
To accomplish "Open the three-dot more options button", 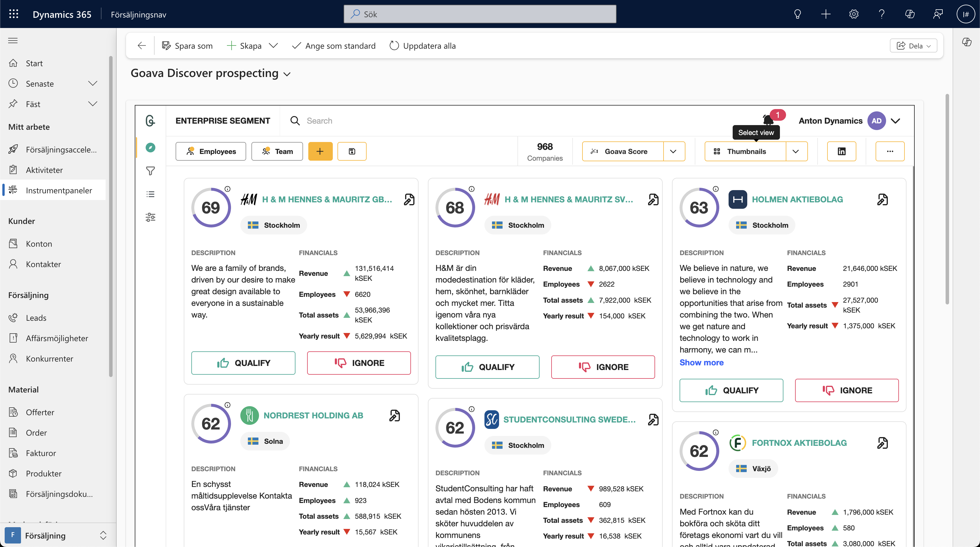I will click(890, 151).
